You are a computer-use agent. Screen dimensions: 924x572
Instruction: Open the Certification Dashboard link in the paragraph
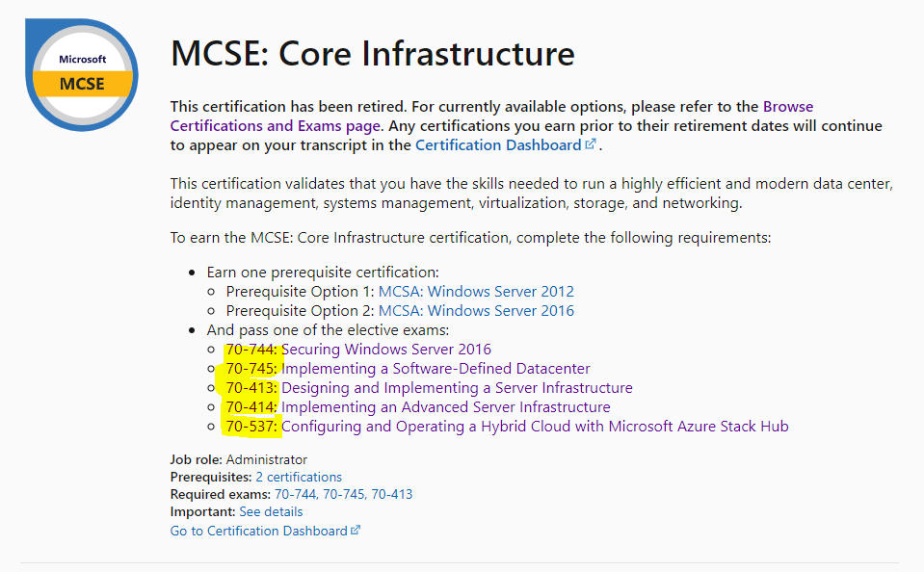tap(498, 144)
